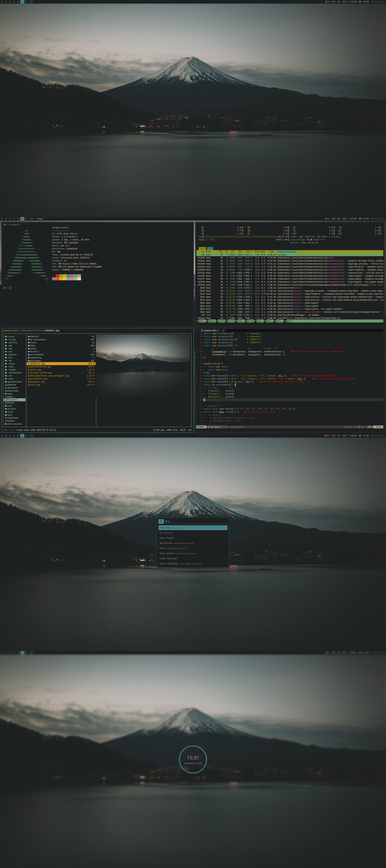386x868 pixels.
Task: Click the NORMAL mode indicator in nvim
Action: (201, 427)
